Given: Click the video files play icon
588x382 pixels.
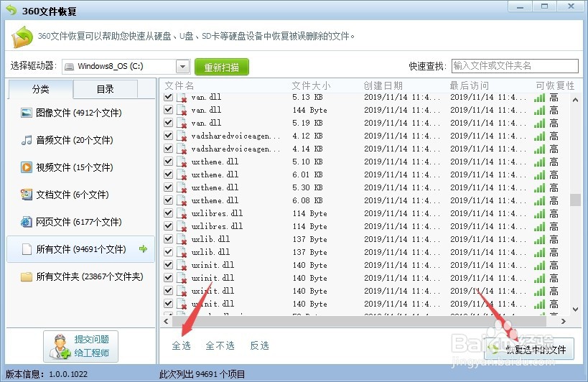Looking at the screenshot, I should coord(27,167).
